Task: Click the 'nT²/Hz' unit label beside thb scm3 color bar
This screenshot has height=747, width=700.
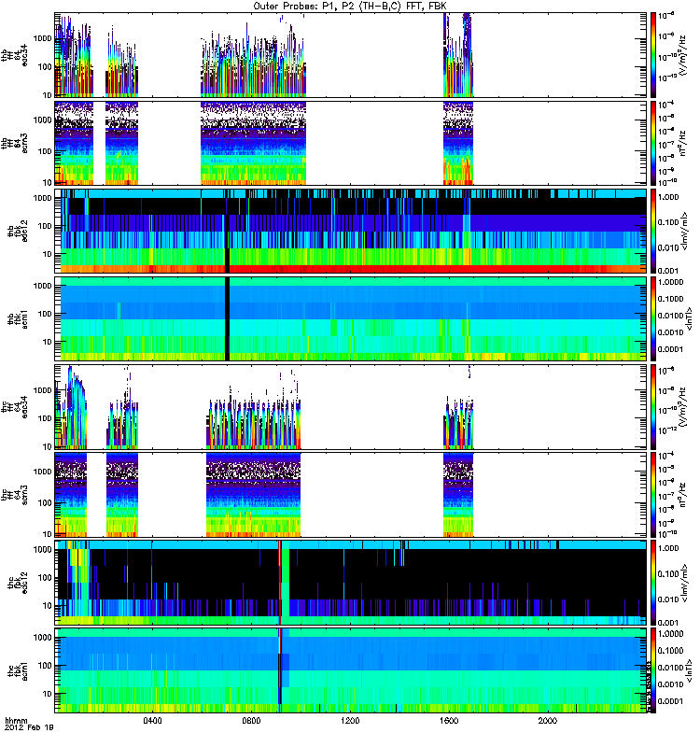Action: point(683,145)
